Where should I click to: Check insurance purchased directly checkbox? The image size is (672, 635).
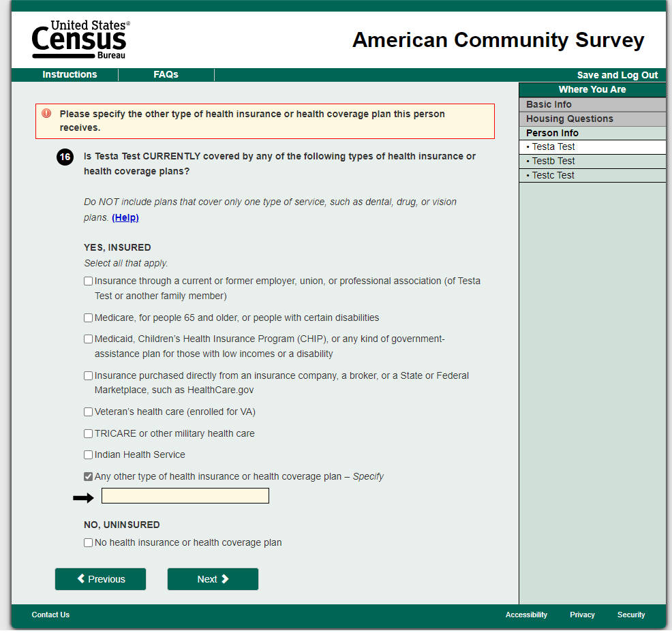pos(89,376)
